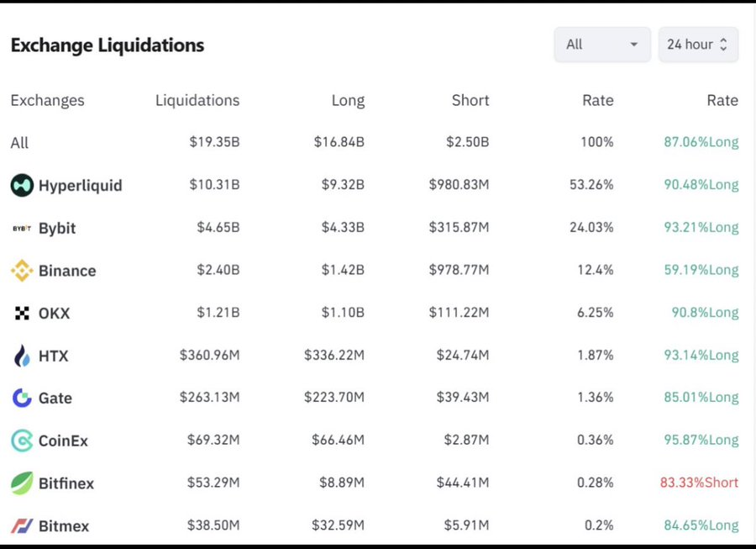Select the CoinEx logo icon

pos(21,441)
